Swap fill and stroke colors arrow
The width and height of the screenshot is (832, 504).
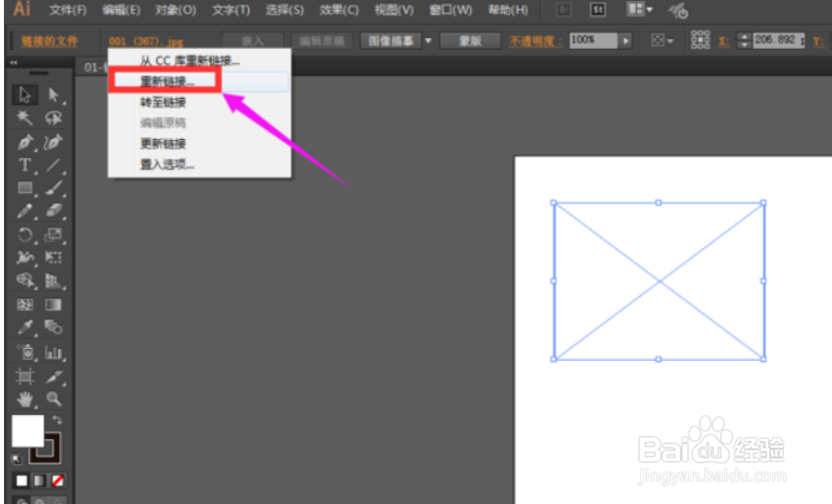(57, 421)
